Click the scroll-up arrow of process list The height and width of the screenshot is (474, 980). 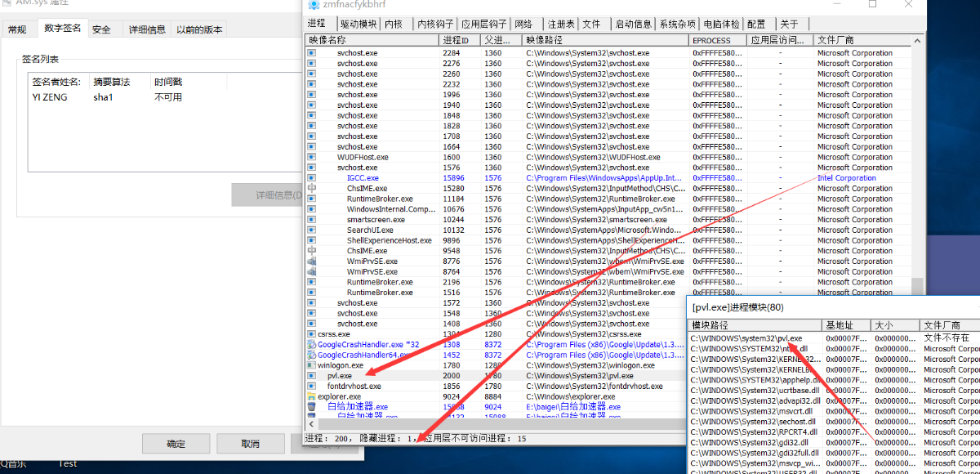point(918,39)
